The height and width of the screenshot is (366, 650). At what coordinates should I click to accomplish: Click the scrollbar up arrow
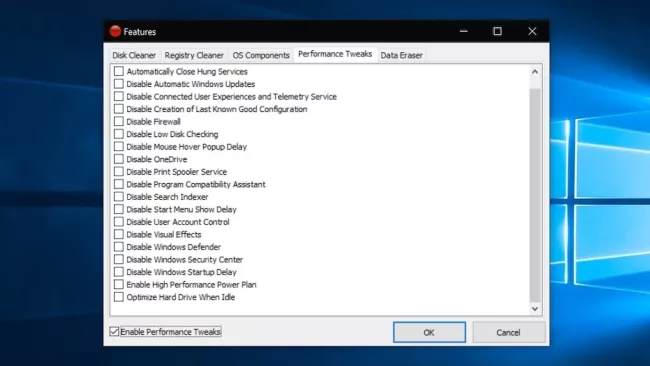[x=535, y=72]
